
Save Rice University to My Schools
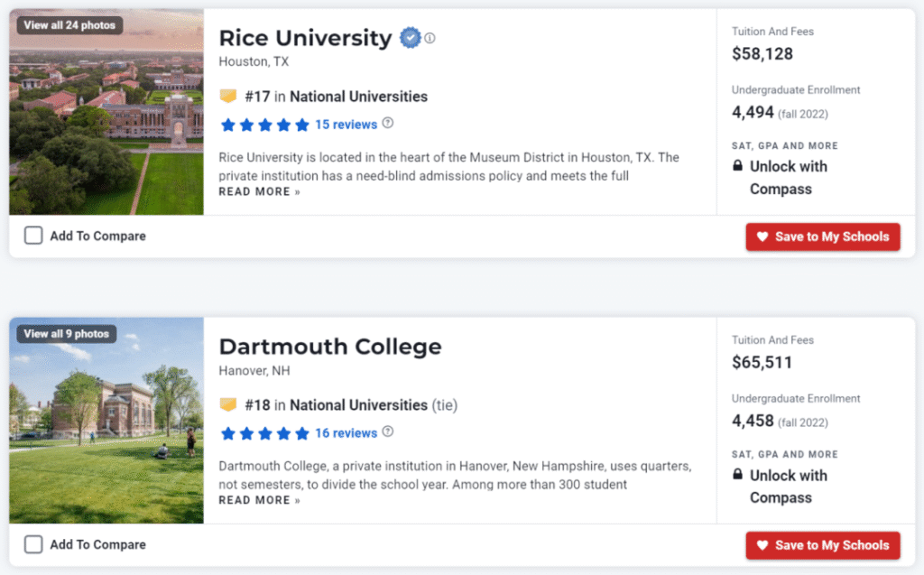(x=822, y=236)
